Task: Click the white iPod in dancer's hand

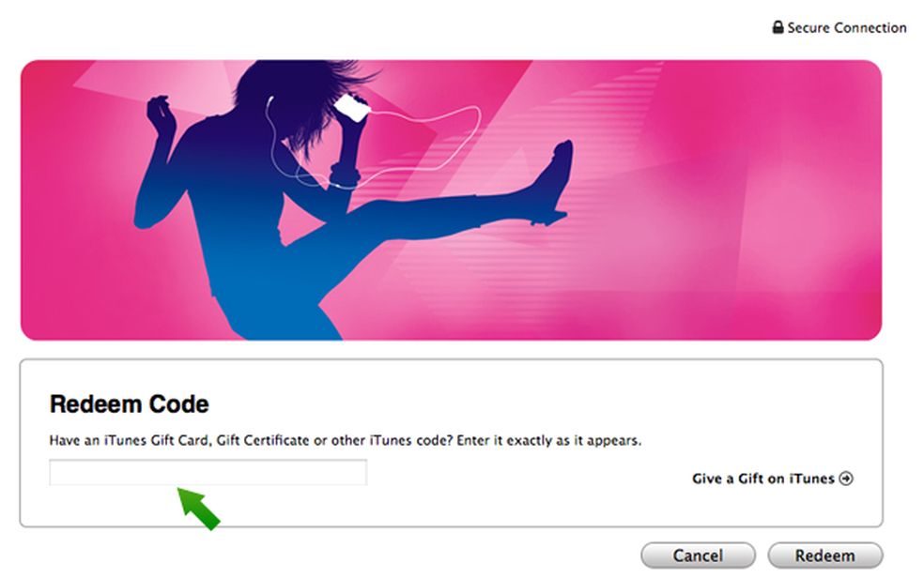Action: point(352,108)
